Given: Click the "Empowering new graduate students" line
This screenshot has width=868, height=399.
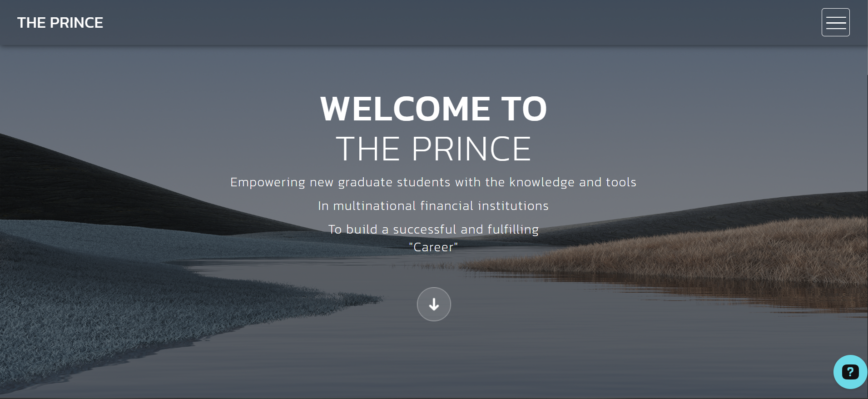Looking at the screenshot, I should [x=433, y=182].
